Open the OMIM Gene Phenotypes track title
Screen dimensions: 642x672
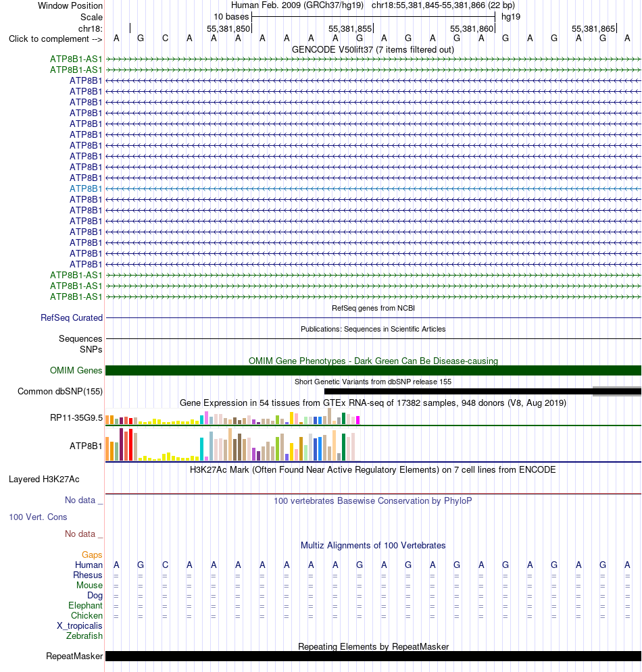[373, 361]
